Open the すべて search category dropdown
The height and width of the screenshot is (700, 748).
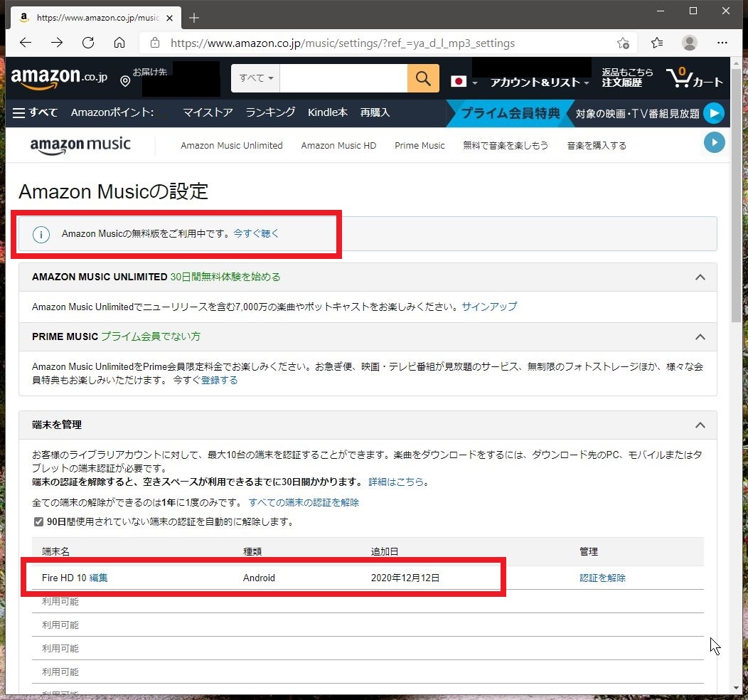click(x=256, y=78)
